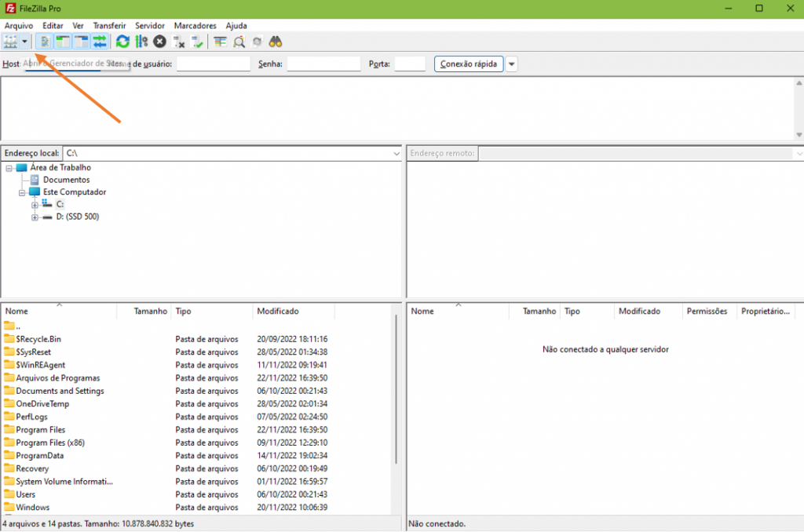The width and height of the screenshot is (804, 532).
Task: Toggle the local directory tree view
Action: pyautogui.click(x=63, y=42)
